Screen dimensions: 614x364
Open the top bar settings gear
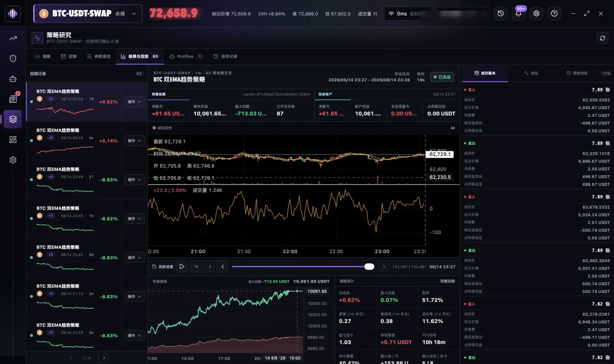click(x=536, y=14)
